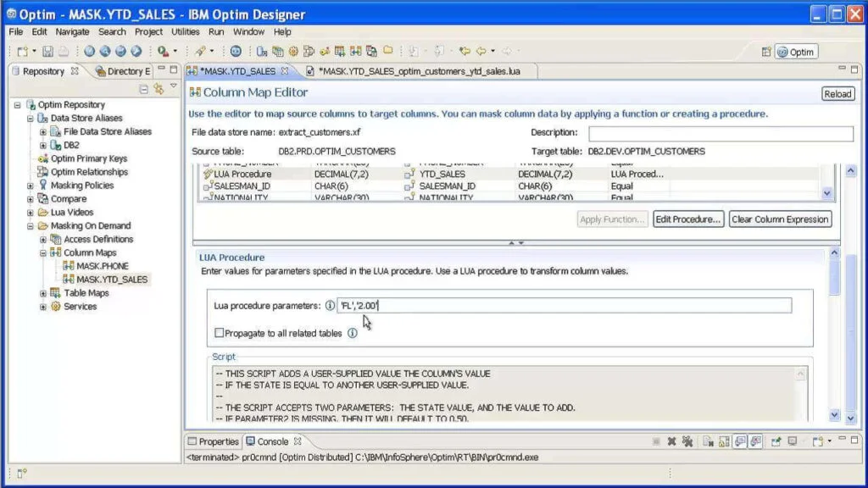Open the File menu
The image size is (868, 488).
[x=15, y=32]
